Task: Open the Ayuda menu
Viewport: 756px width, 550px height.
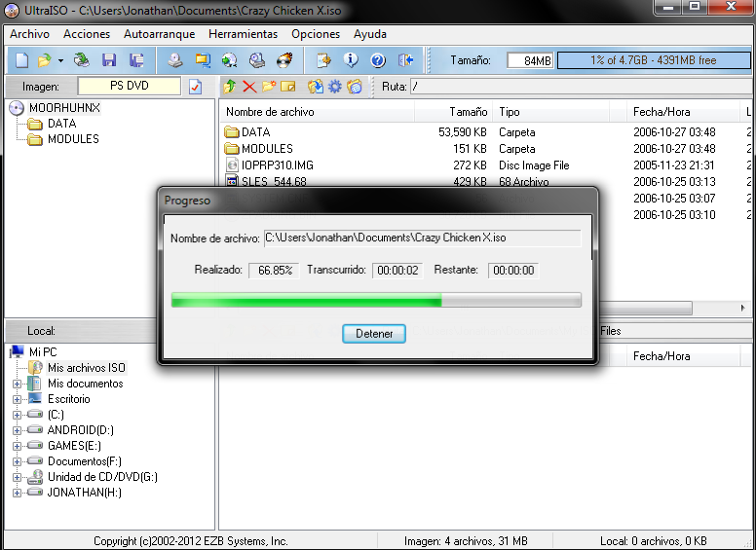Action: pos(370,34)
